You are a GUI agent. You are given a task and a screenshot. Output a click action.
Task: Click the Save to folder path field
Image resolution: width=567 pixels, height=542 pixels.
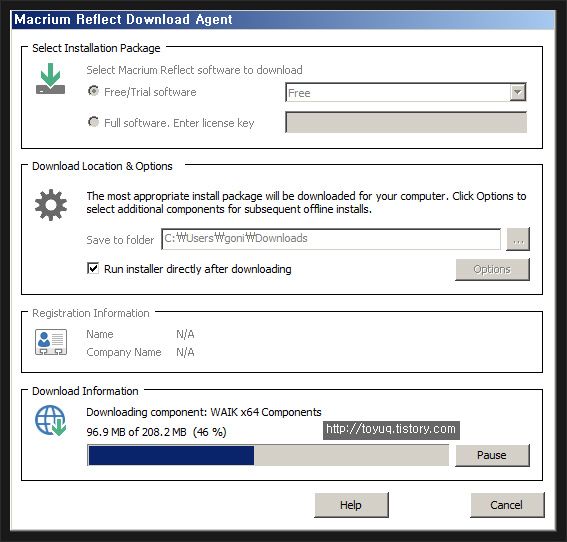click(331, 239)
